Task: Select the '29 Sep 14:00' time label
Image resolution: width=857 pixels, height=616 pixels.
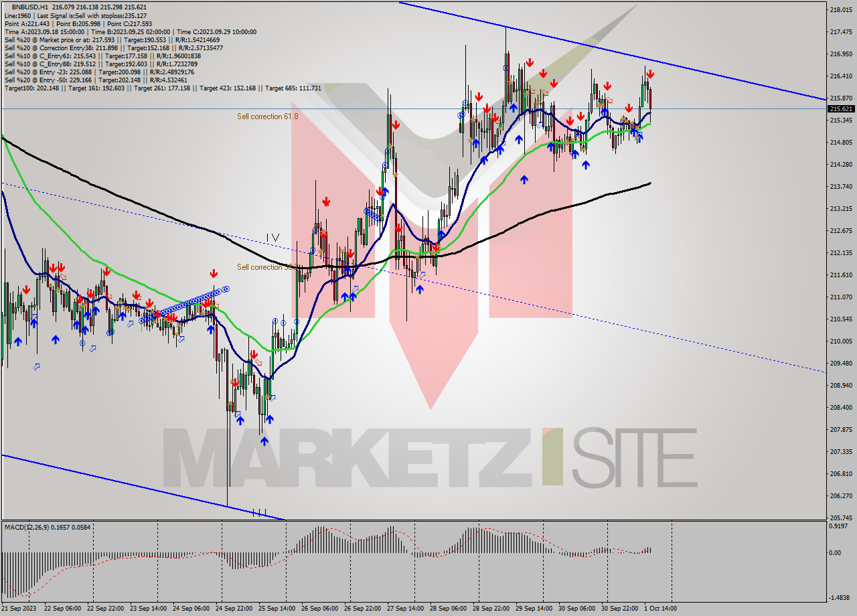Action: pos(534,609)
